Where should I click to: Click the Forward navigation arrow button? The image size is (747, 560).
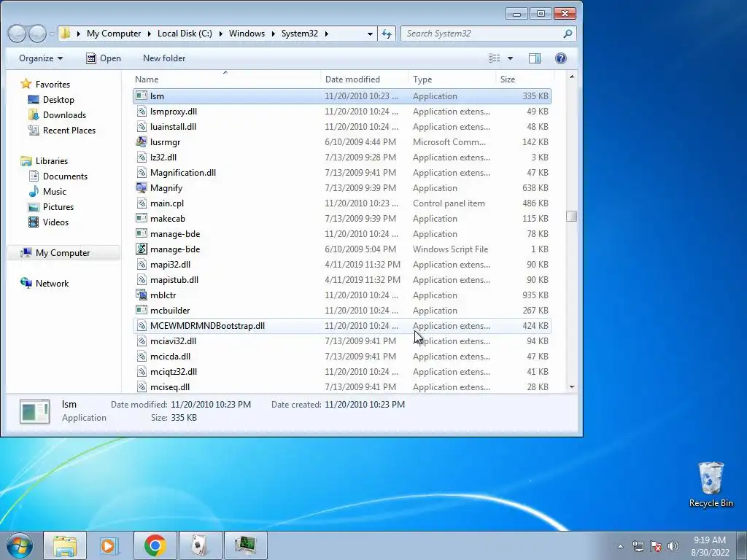click(x=37, y=34)
